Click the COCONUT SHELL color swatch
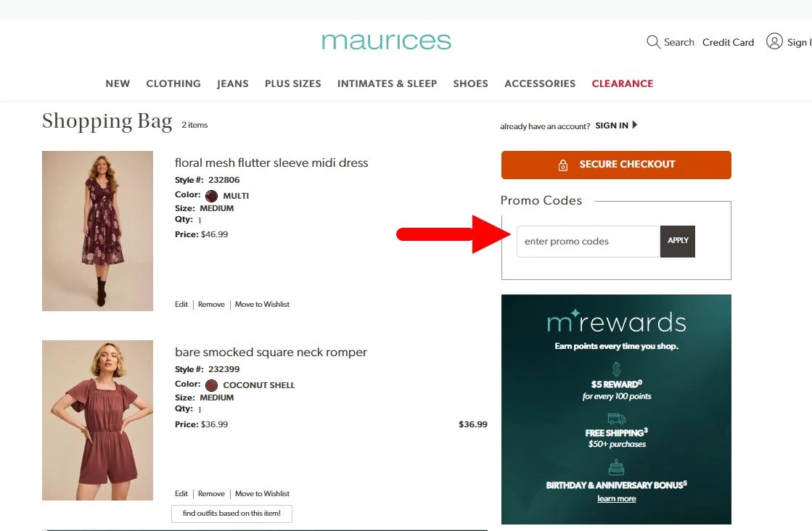Viewport: 812px width, 531px height. (x=211, y=385)
